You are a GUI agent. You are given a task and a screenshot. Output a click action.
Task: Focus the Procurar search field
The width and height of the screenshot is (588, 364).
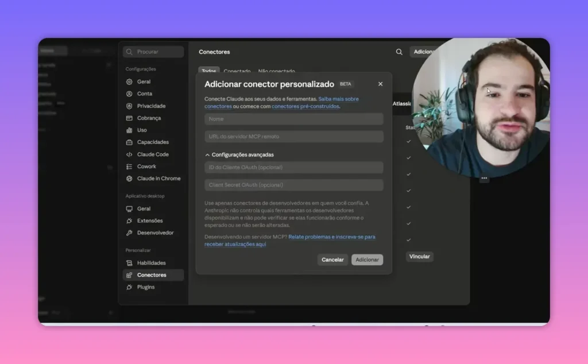pos(153,52)
